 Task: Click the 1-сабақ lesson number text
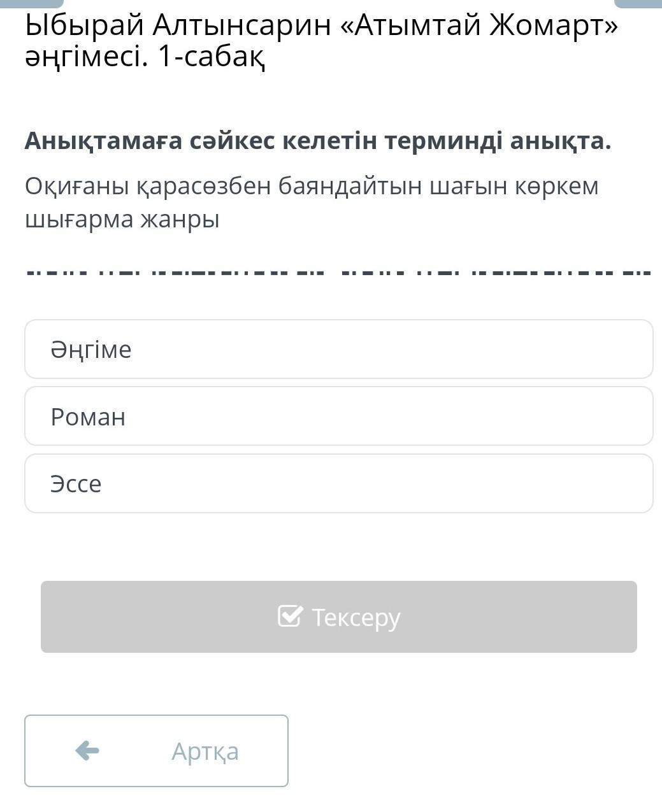pos(211,57)
